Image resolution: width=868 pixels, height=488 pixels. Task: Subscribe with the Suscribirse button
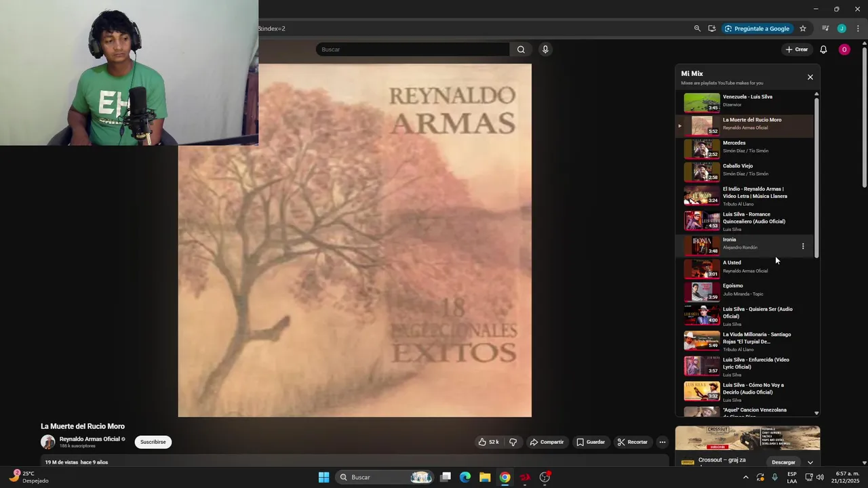(x=153, y=442)
